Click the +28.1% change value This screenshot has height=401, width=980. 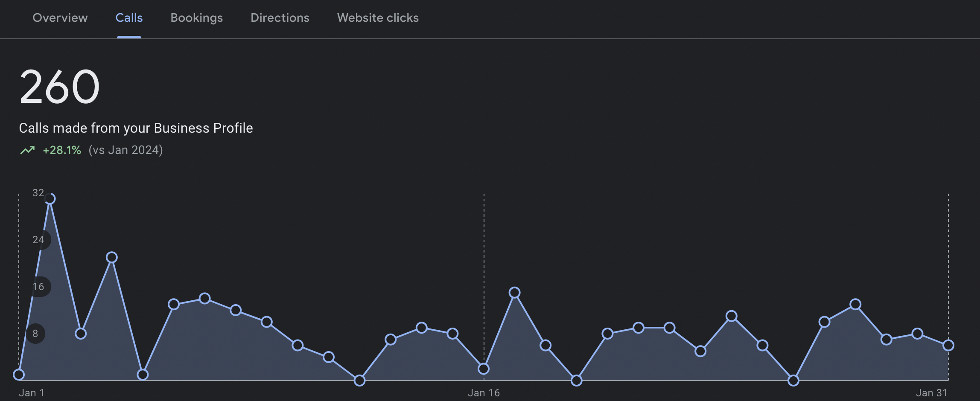(x=62, y=150)
